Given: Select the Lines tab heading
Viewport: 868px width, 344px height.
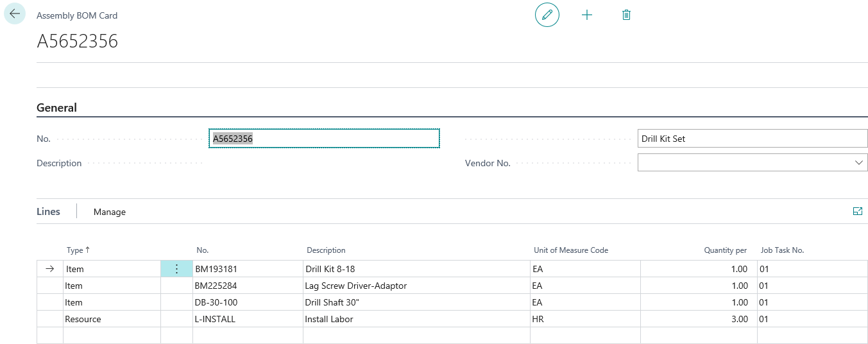Looking at the screenshot, I should pyautogui.click(x=48, y=212).
